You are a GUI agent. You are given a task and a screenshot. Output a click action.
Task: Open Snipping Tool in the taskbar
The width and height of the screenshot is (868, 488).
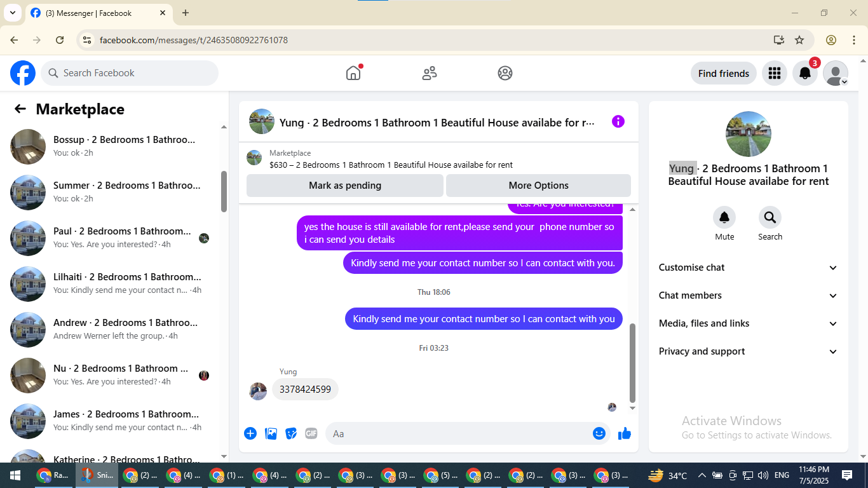point(97,475)
